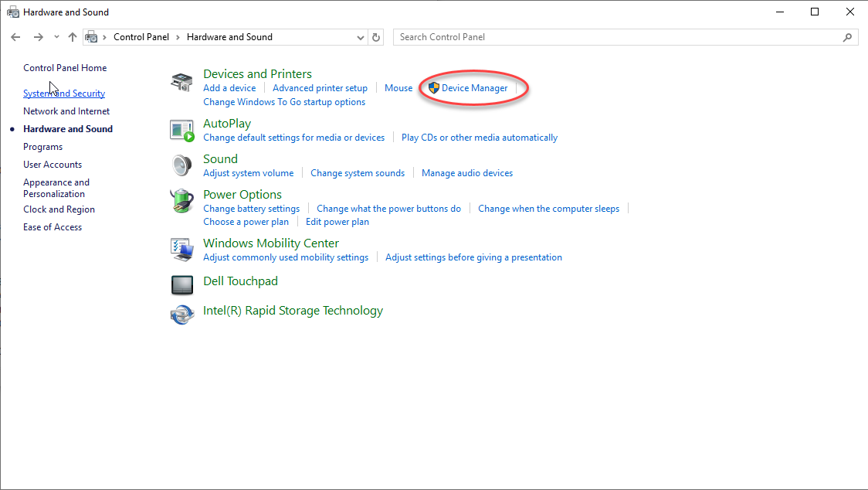Click the Sound speaker icon
Viewport: 868px width, 490px height.
pyautogui.click(x=181, y=165)
